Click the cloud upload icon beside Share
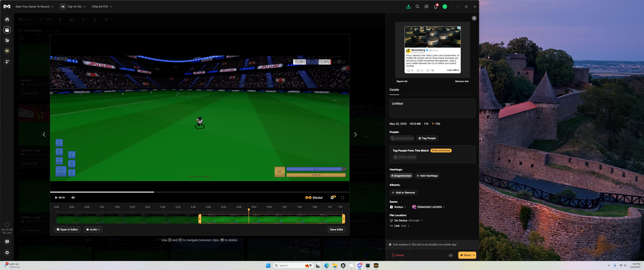The height and width of the screenshot is (270, 644). coord(450,255)
